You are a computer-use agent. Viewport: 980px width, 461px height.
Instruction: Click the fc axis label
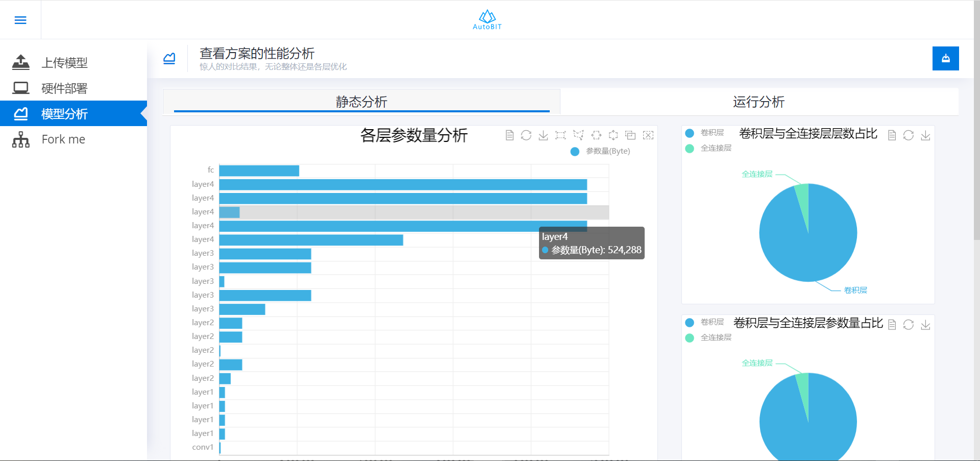tap(211, 170)
